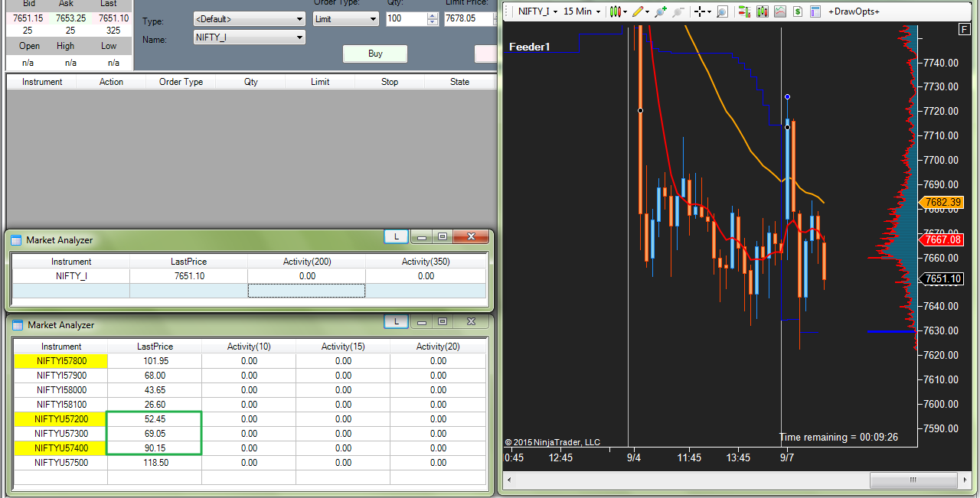
Task: Open the indicators icon in chart toolbar
Action: (780, 11)
